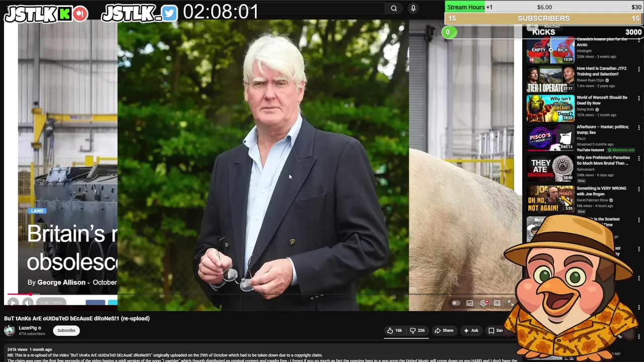Click the Pisco's Hour thumbnail
The height and width of the screenshot is (362, 644).
pyautogui.click(x=550, y=138)
